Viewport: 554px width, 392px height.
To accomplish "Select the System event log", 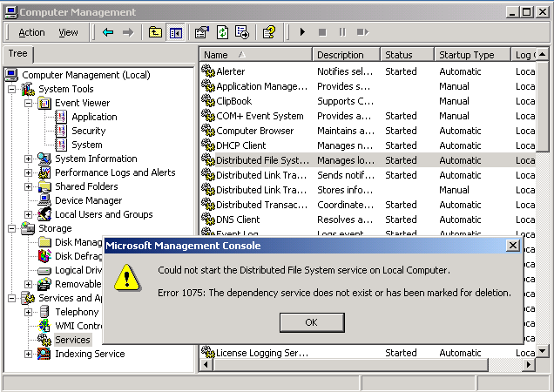I will pos(87,145).
